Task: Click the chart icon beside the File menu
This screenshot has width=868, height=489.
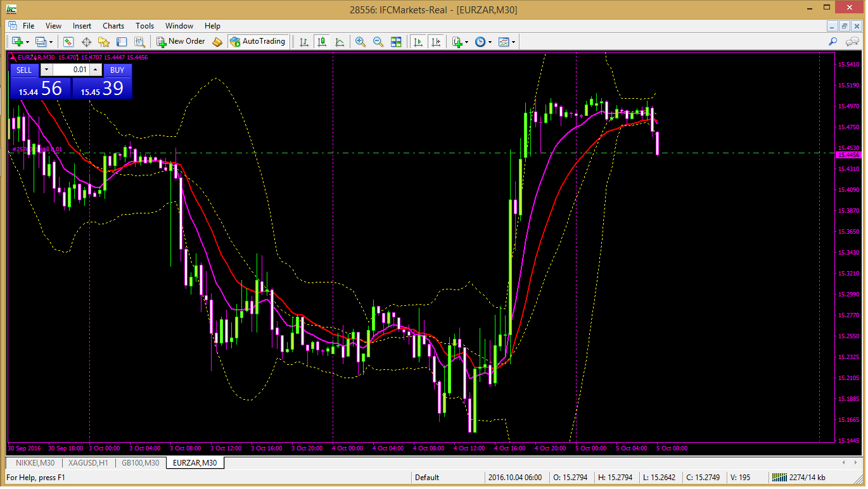Action: pyautogui.click(x=12, y=26)
